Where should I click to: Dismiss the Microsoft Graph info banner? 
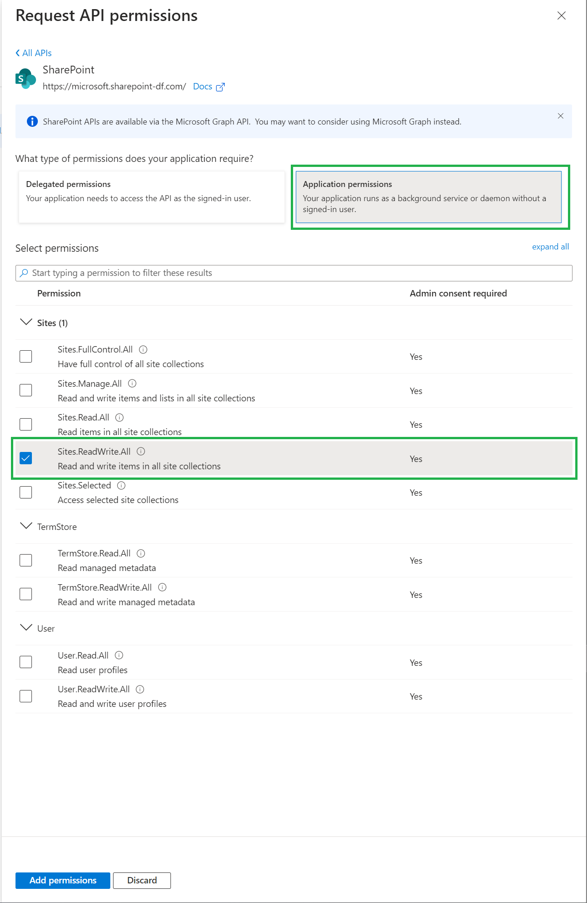click(561, 116)
